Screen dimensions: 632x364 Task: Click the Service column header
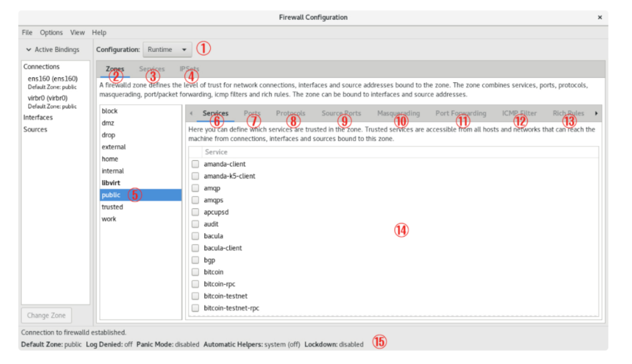pyautogui.click(x=216, y=152)
